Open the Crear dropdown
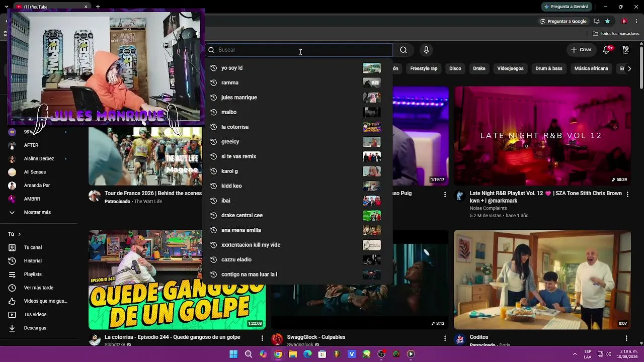Image resolution: width=644 pixels, height=362 pixels. (581, 50)
